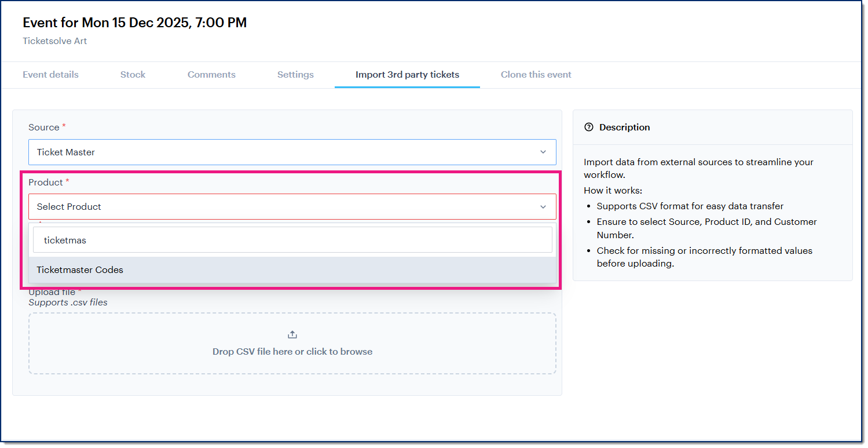Click the product search field containing ticketmas
Viewport: 868px width, 448px height.
pyautogui.click(x=292, y=240)
